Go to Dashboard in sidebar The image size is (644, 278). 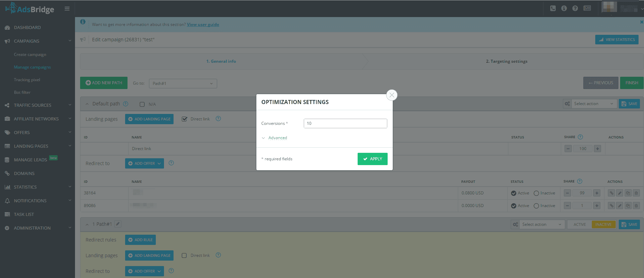(27, 27)
